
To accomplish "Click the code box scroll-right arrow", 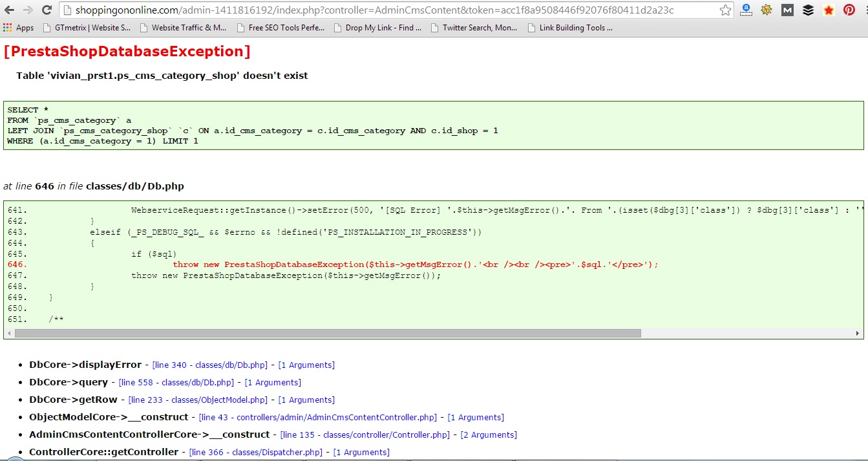I will tap(858, 334).
